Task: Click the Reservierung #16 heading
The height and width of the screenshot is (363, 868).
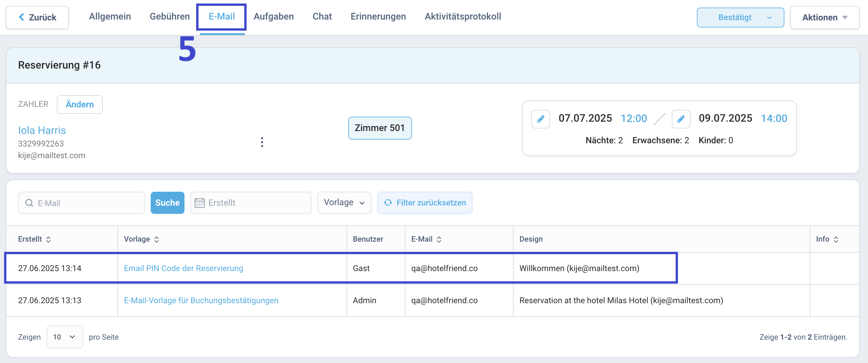Action: [x=59, y=65]
